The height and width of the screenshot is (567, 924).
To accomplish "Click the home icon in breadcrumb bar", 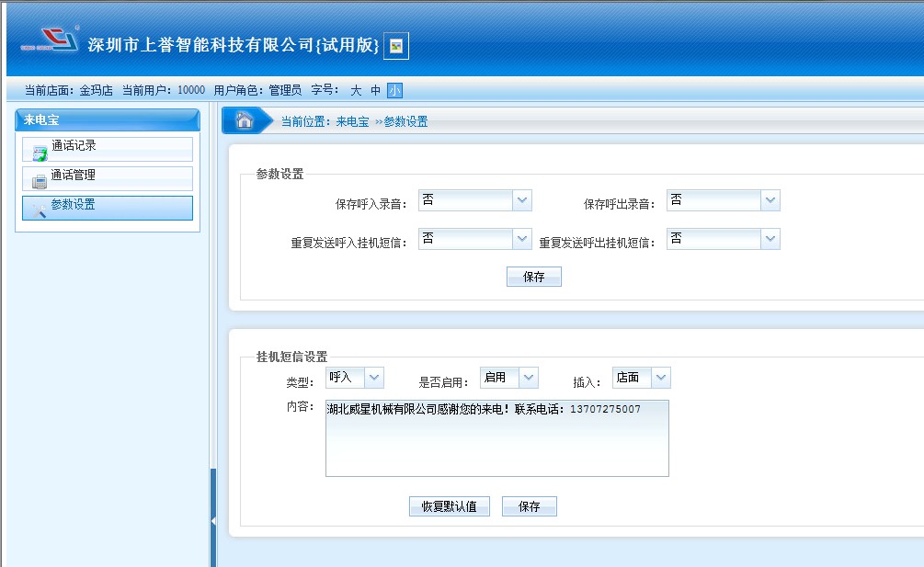I will [x=244, y=119].
